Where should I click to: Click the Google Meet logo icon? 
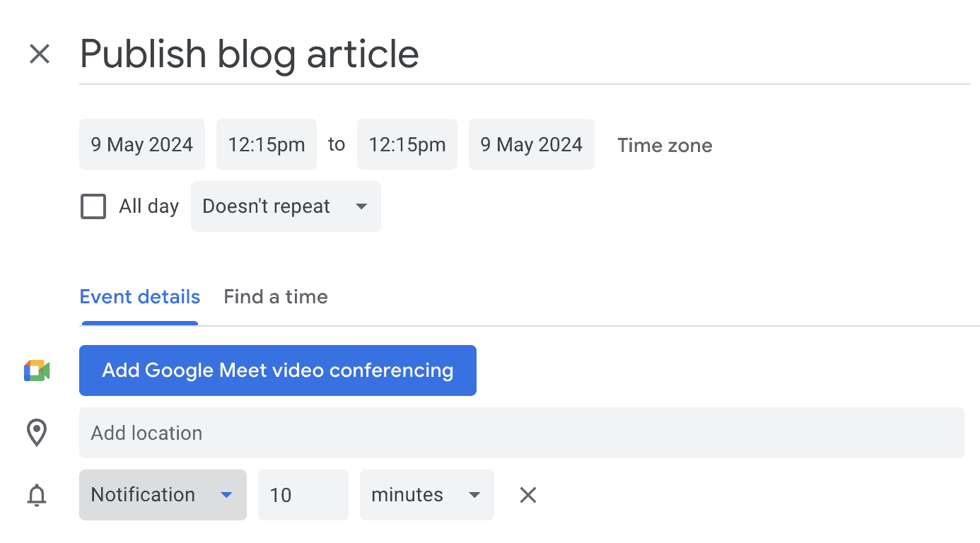pyautogui.click(x=37, y=370)
